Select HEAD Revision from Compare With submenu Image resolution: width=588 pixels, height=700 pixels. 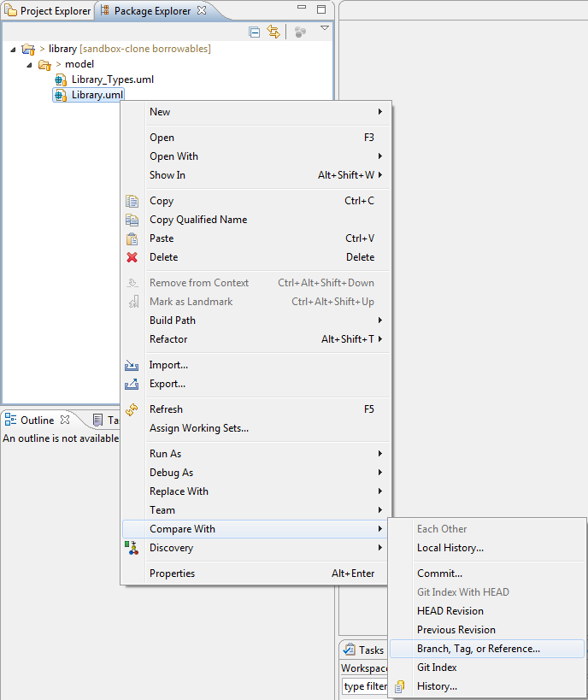coord(450,611)
